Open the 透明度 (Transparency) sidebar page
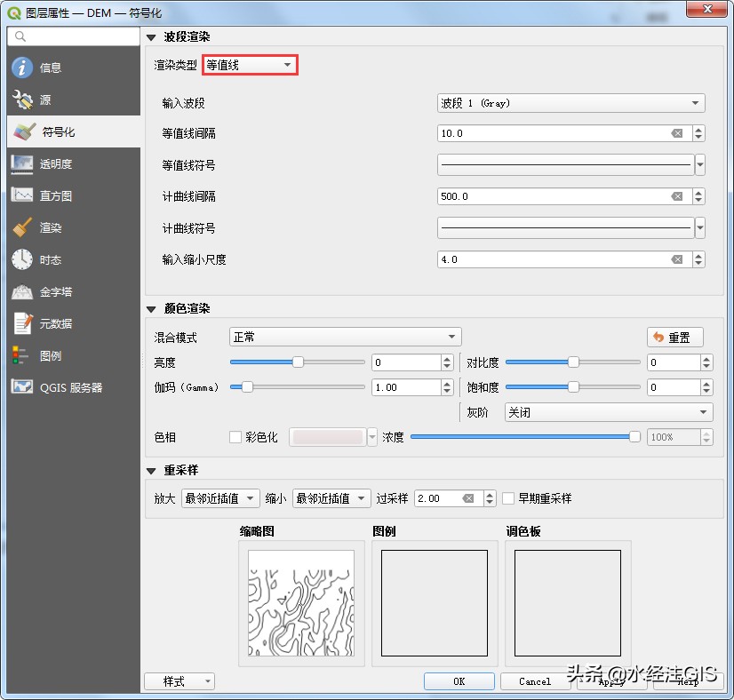734x700 pixels. coord(74,163)
